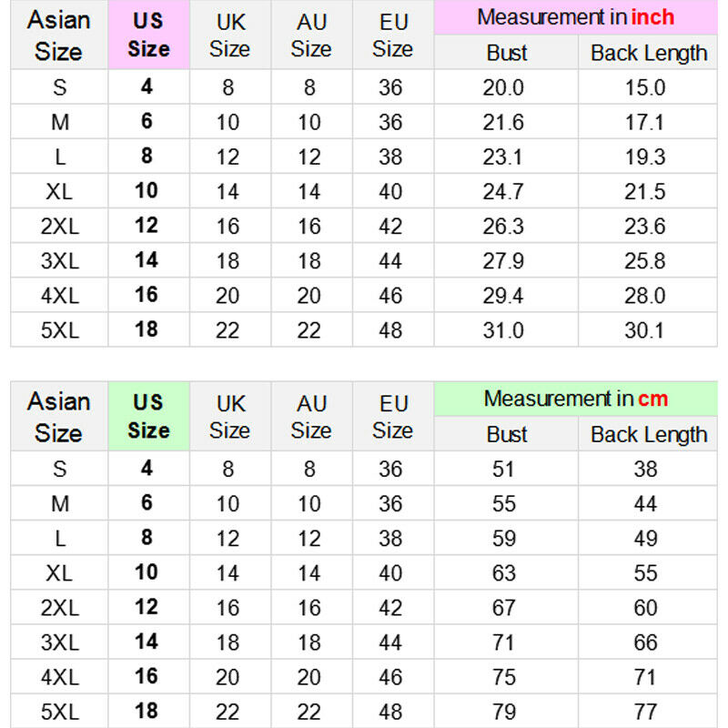Click bust value 20.0 for size S
The width and height of the screenshot is (728, 728).
click(x=503, y=87)
